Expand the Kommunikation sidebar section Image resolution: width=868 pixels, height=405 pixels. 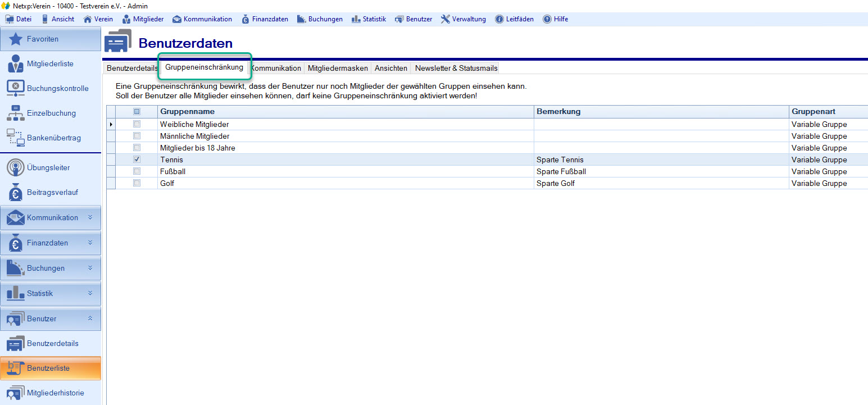tap(90, 217)
